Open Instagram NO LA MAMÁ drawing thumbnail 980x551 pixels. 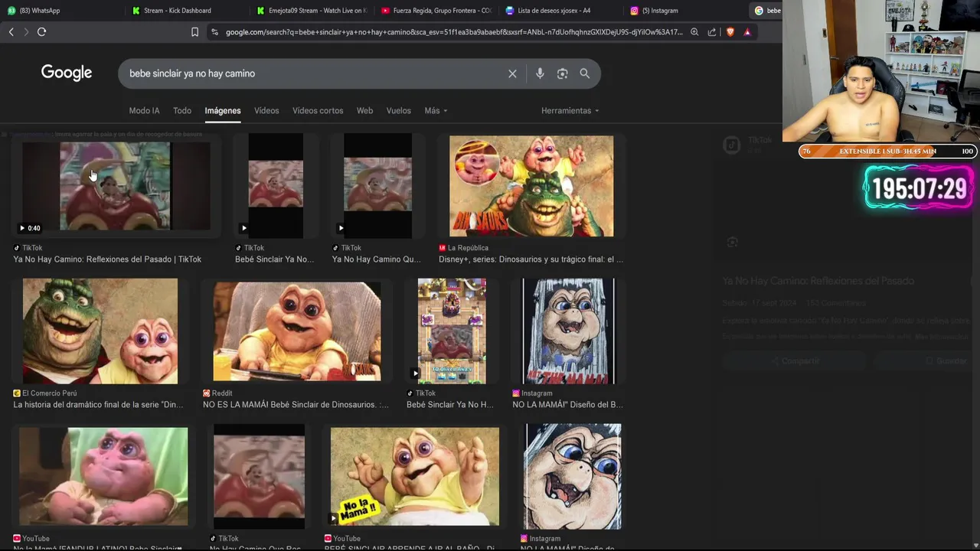click(568, 331)
